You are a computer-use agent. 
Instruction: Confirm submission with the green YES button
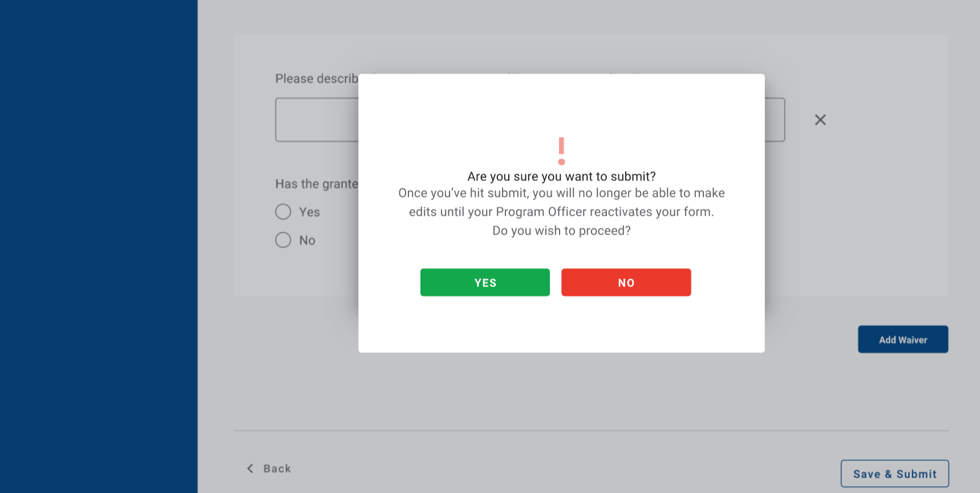(x=485, y=282)
